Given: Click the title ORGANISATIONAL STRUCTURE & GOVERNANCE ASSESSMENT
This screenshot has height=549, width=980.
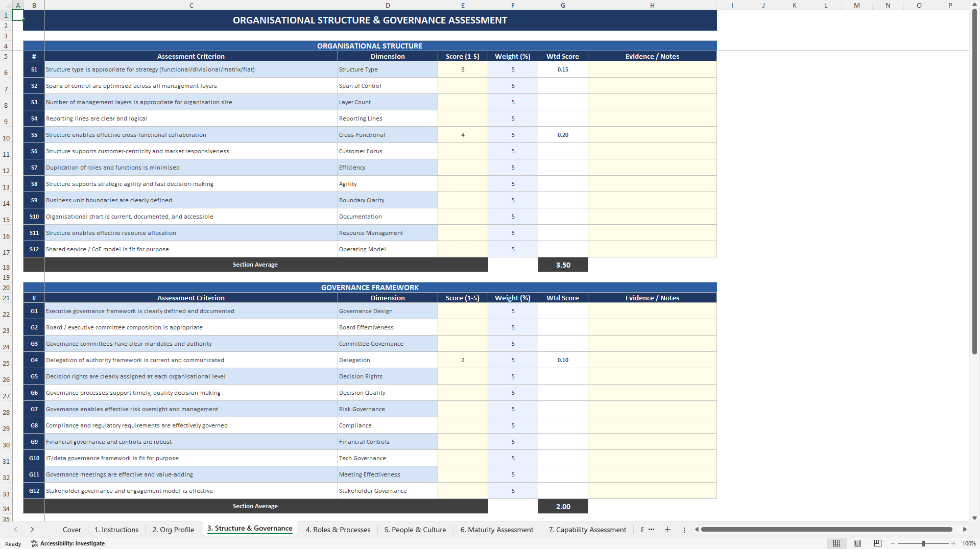Looking at the screenshot, I should tap(370, 20).
